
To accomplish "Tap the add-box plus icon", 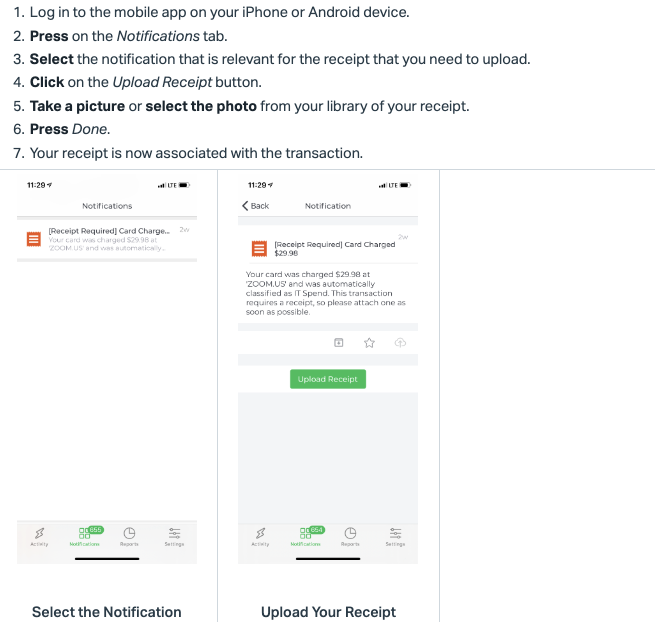I will coord(339,343).
